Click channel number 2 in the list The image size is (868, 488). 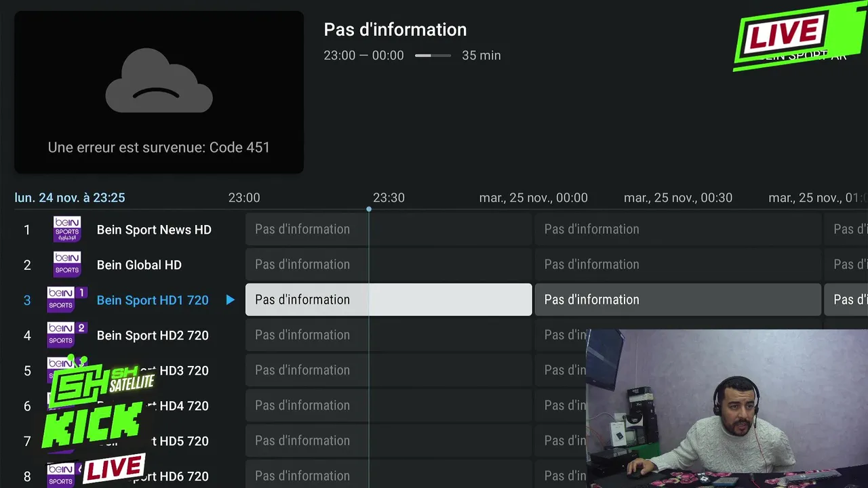pos(27,265)
